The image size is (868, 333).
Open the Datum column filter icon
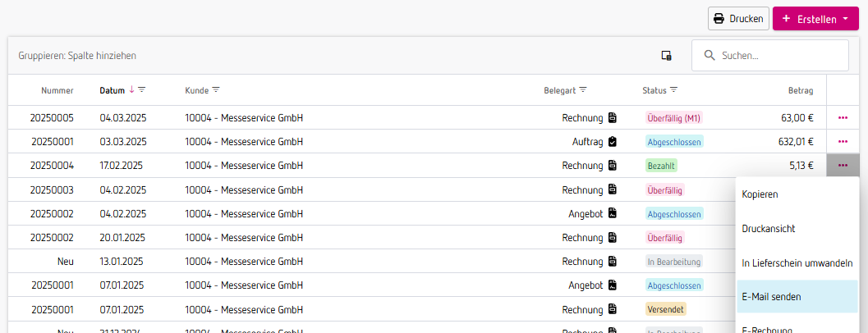[142, 89]
